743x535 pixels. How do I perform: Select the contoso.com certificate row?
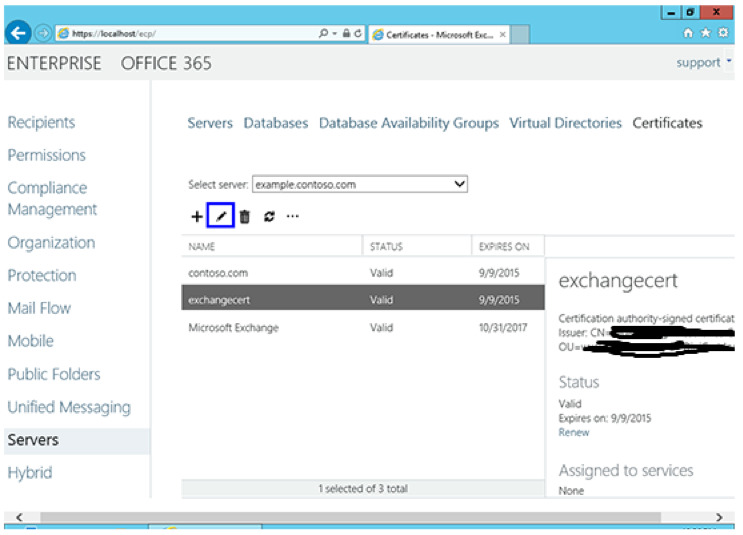click(362, 273)
